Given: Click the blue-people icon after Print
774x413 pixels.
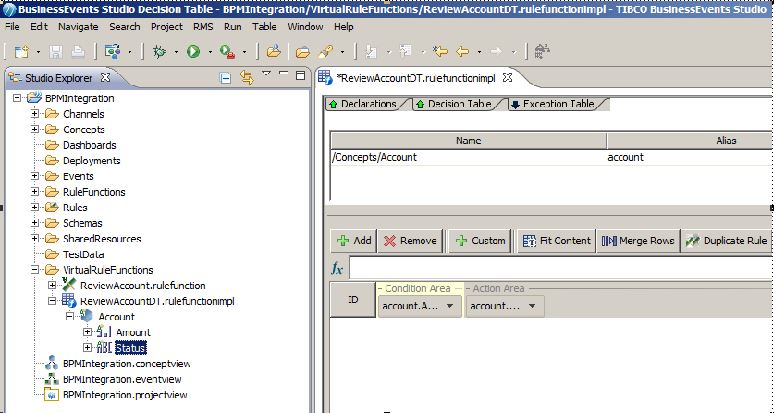Looking at the screenshot, I should coord(113,51).
